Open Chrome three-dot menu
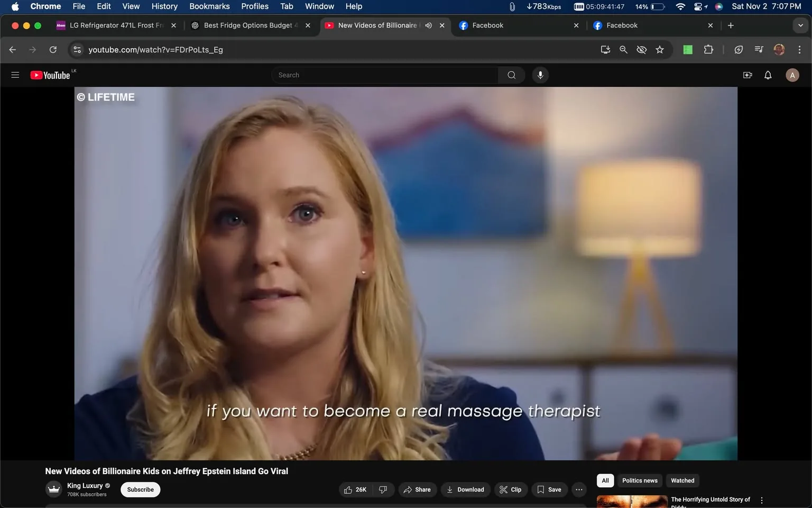The width and height of the screenshot is (812, 508). [799, 50]
